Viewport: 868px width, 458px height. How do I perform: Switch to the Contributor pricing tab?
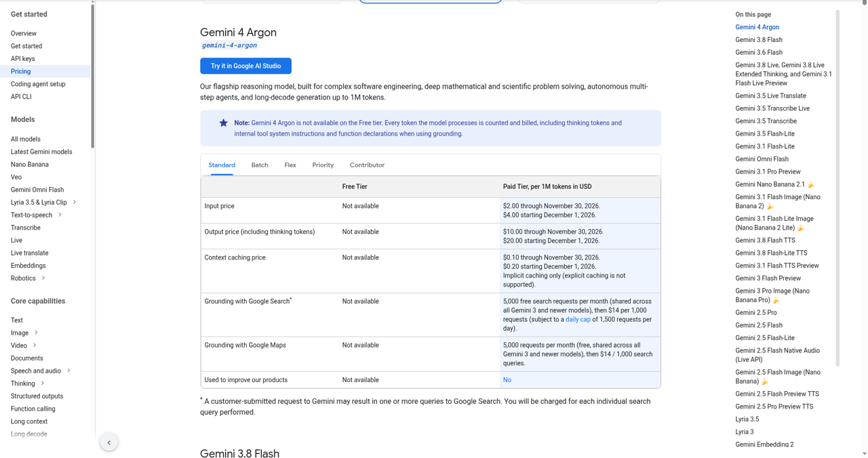pos(367,165)
